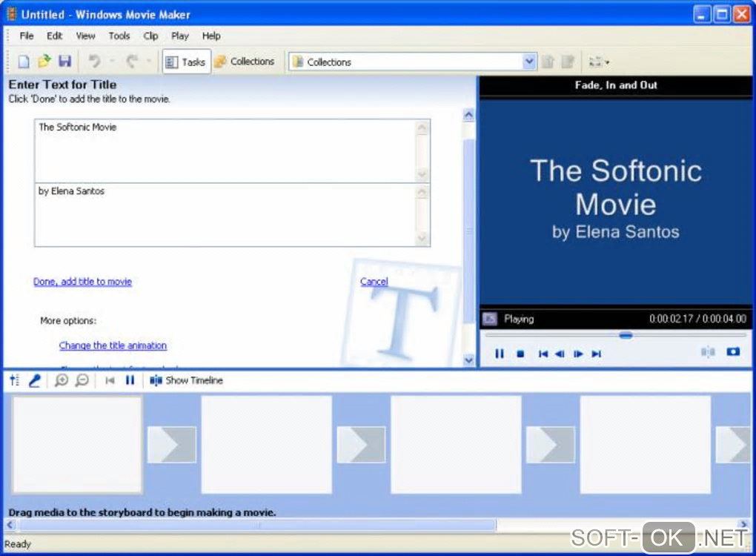Pause playback in the preview monitor
The width and height of the screenshot is (756, 556).
pyautogui.click(x=500, y=354)
